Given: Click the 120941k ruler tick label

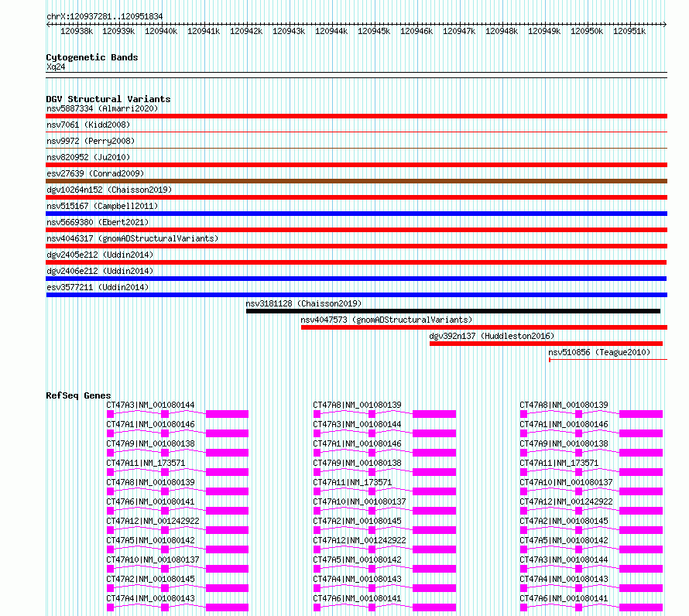Looking at the screenshot, I should coord(204,31).
